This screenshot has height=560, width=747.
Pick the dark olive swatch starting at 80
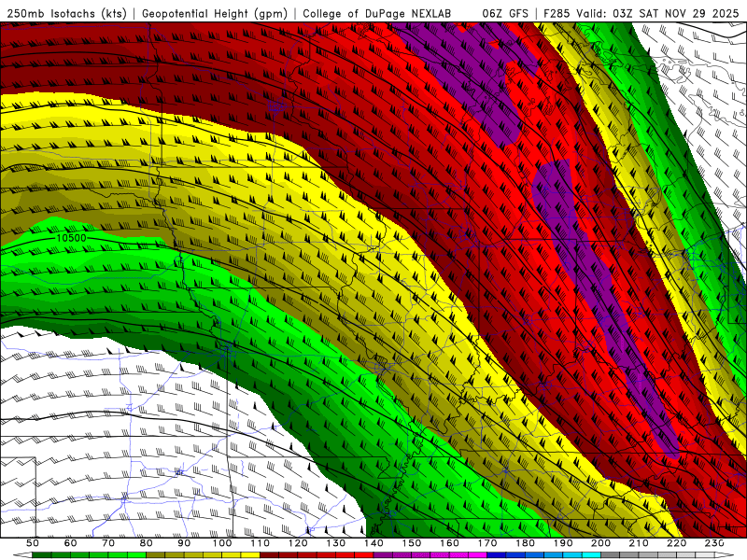click(x=155, y=554)
